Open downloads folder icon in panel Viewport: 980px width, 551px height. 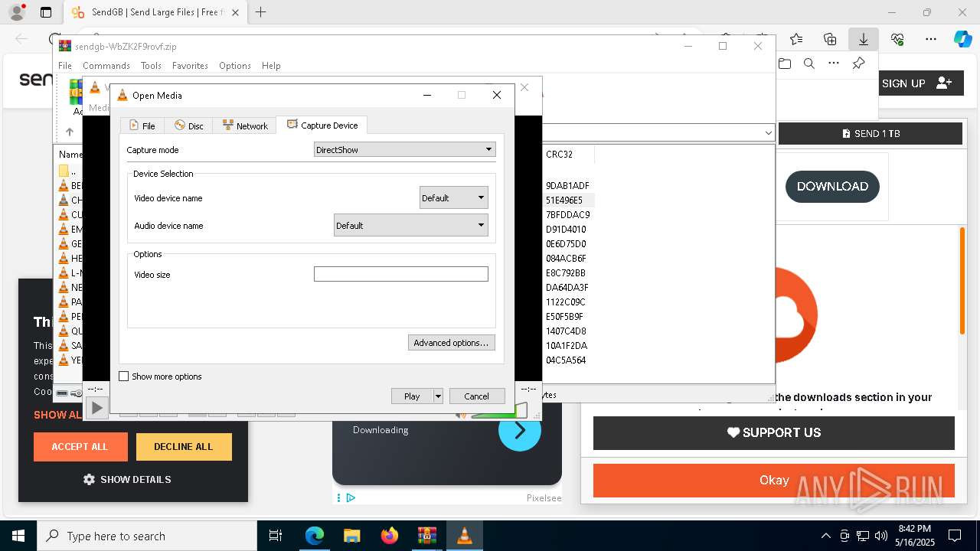click(x=784, y=64)
